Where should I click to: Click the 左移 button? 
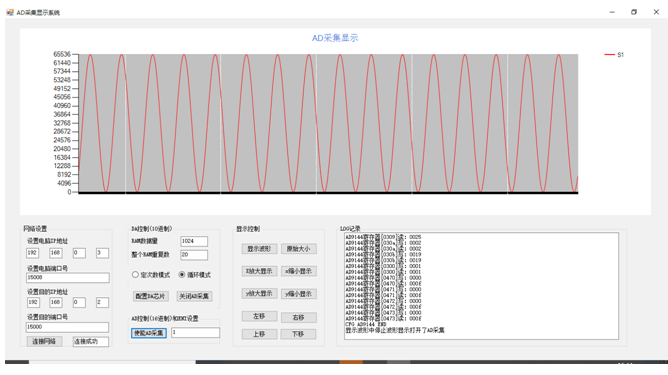click(259, 317)
